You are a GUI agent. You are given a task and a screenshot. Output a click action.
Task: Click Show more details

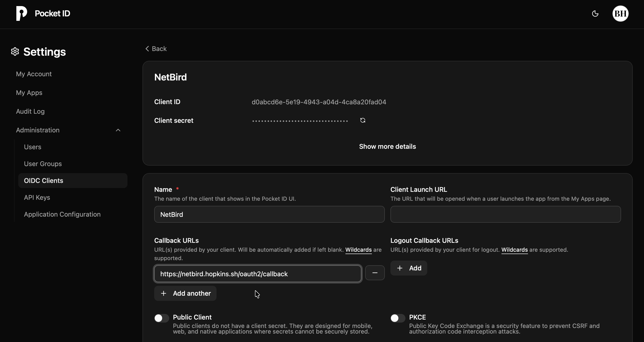click(387, 146)
